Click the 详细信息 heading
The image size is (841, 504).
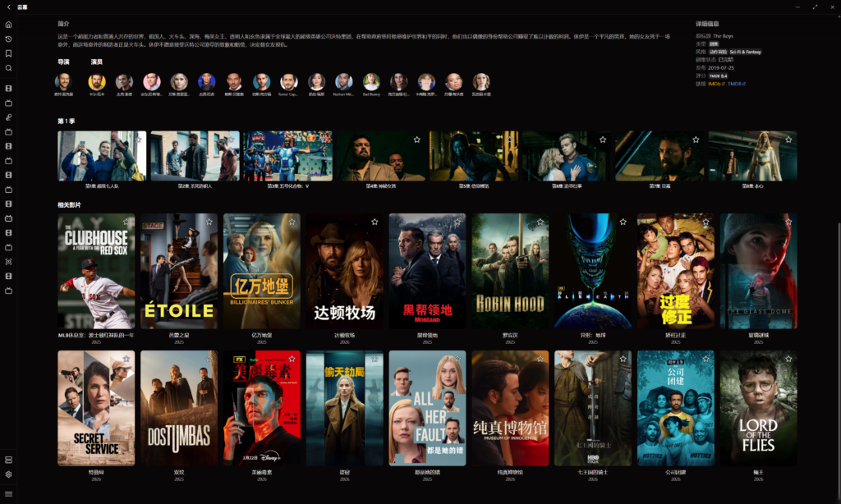pos(707,24)
